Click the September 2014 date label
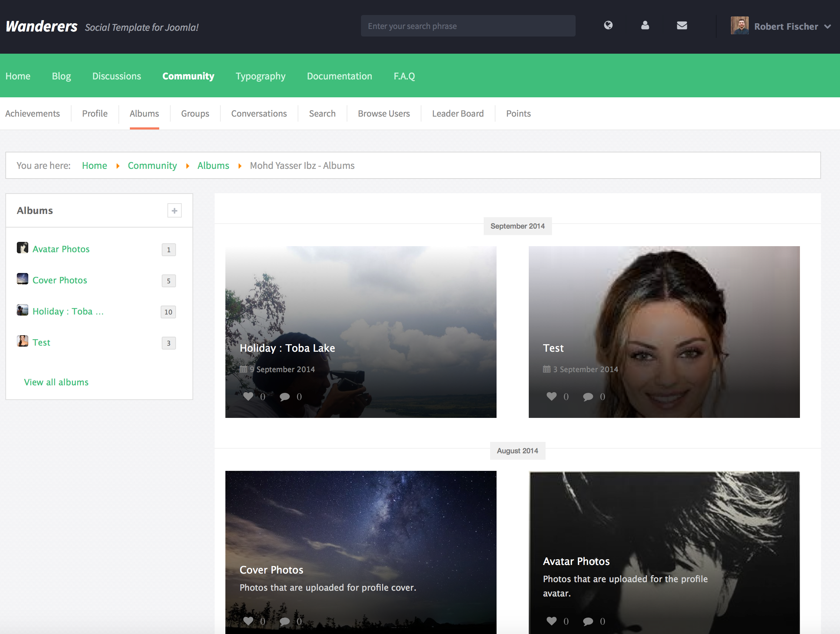840x634 pixels. (518, 226)
